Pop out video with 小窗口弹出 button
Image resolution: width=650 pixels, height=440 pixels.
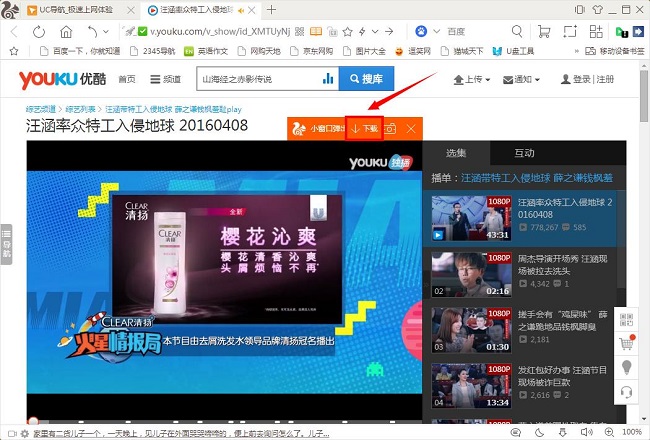tap(317, 129)
